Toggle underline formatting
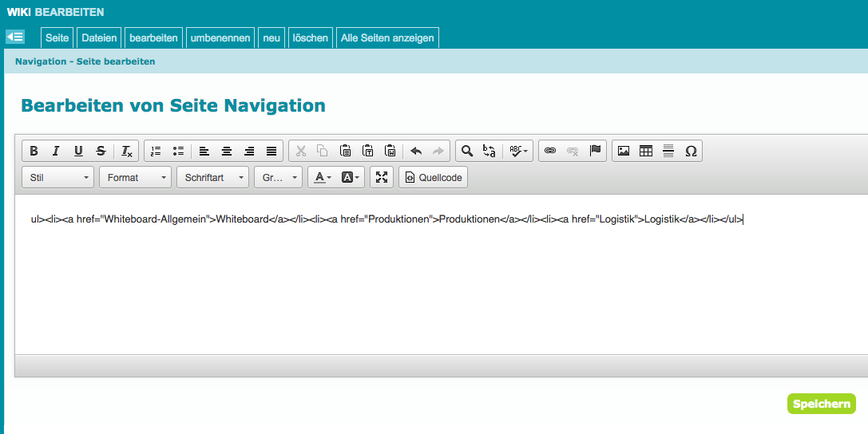 (78, 151)
